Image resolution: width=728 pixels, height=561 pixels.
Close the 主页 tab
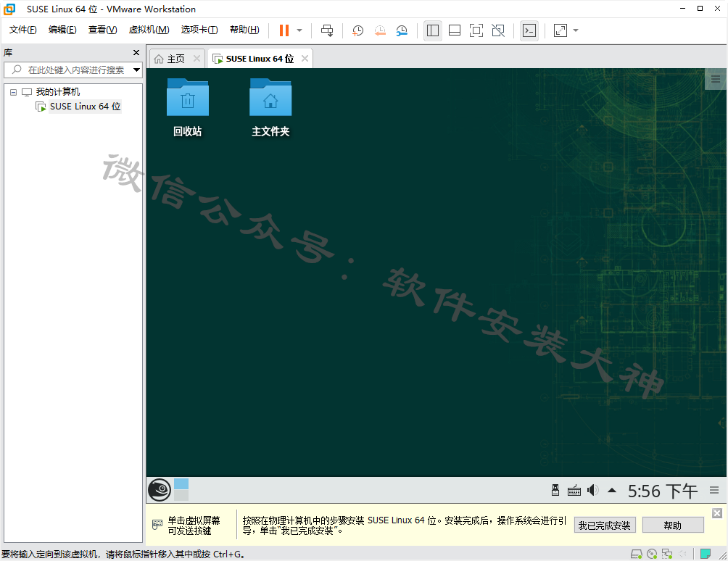[x=197, y=59]
